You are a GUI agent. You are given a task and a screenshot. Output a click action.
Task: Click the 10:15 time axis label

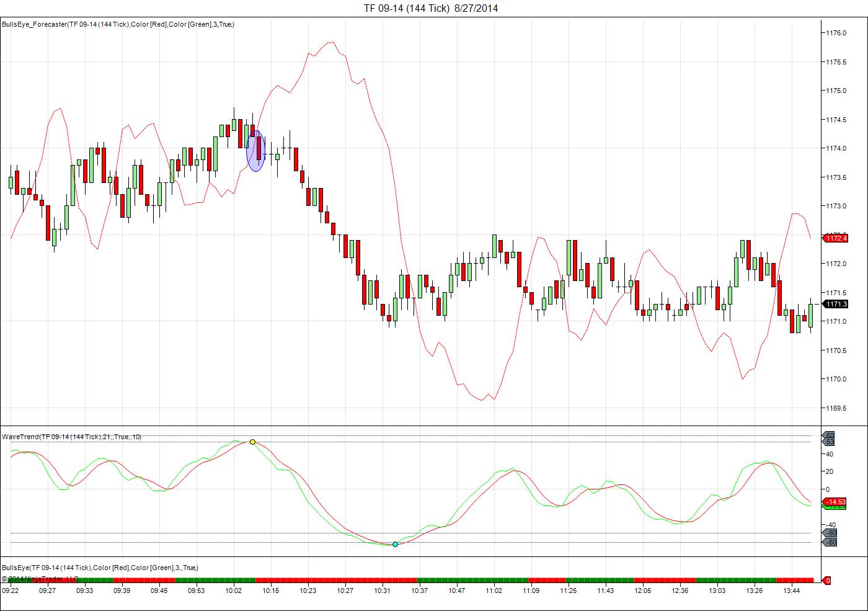coord(270,591)
